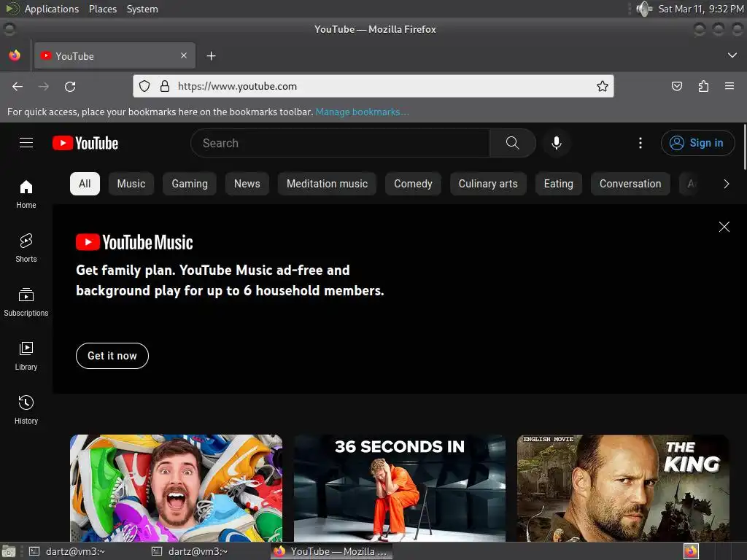This screenshot has width=747, height=560.
Task: Open Firefox View pinned icon
Action: (x=15, y=55)
